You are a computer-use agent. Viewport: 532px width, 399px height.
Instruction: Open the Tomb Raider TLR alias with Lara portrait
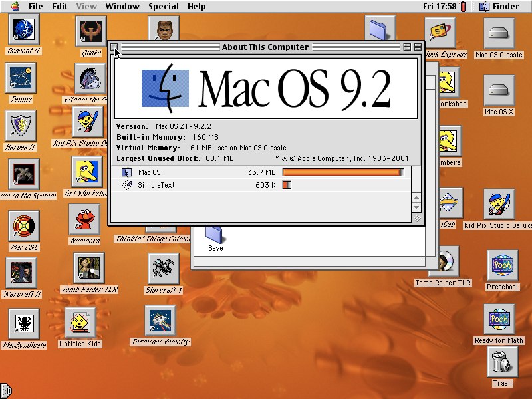pos(89,268)
